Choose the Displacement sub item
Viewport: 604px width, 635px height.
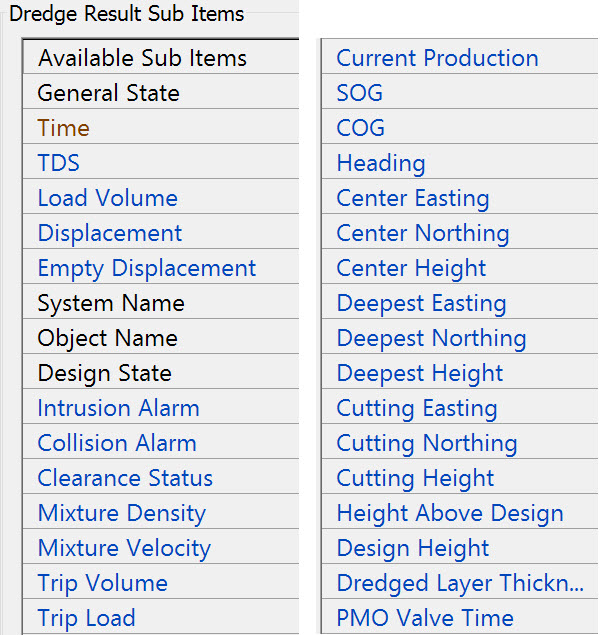pos(110,233)
